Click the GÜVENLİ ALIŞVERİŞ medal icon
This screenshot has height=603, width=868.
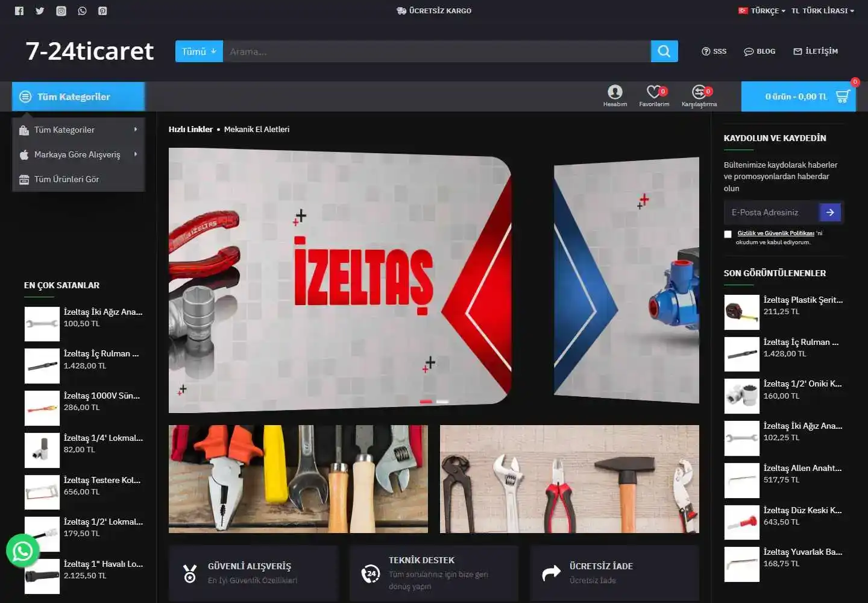point(190,573)
